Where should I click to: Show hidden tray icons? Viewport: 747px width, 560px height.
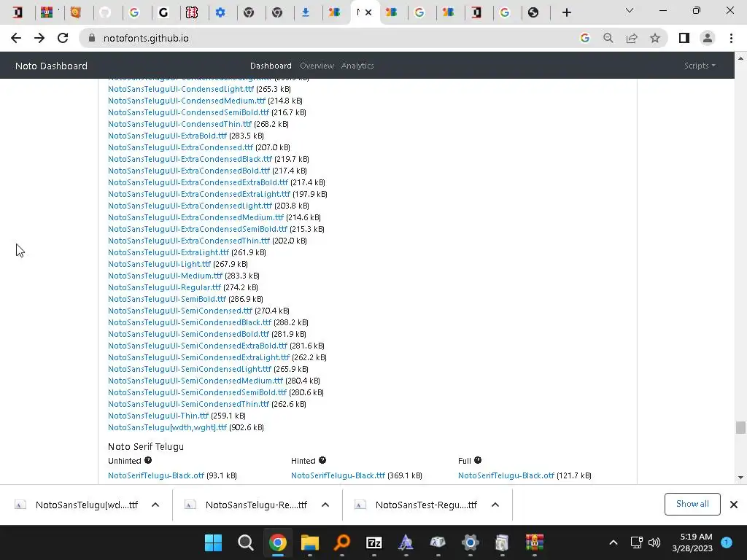(614, 542)
